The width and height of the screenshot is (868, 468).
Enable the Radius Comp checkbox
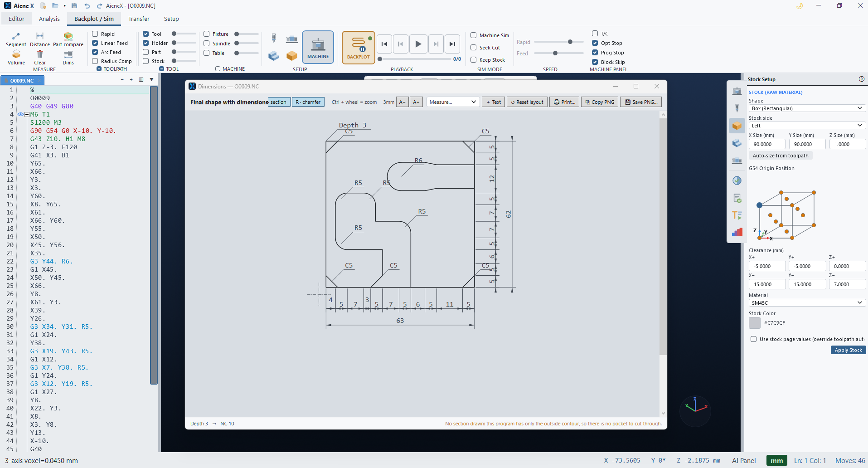[x=95, y=61]
